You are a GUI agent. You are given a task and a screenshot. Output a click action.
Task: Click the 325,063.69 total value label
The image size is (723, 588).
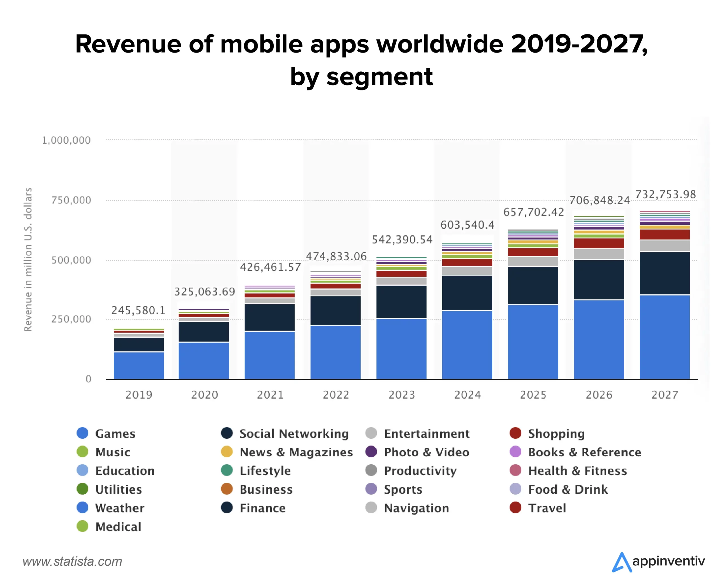coord(204,292)
